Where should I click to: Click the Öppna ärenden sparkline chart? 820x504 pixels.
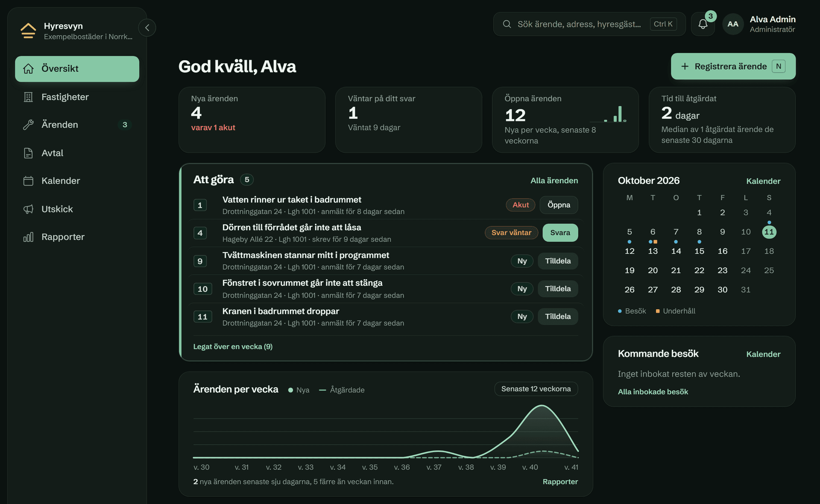[x=608, y=114]
